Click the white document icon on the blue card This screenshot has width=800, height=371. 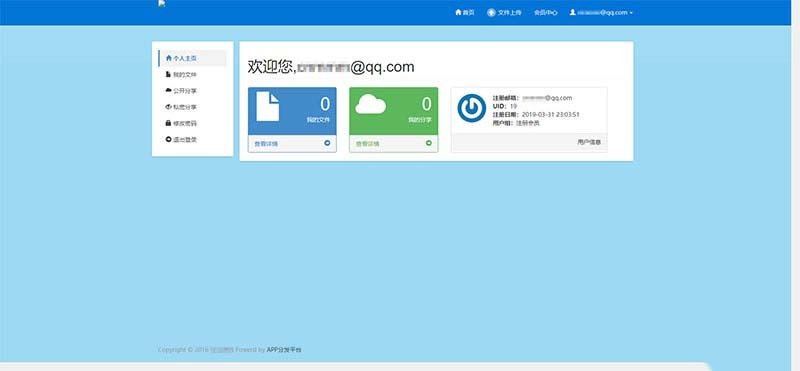click(x=267, y=106)
